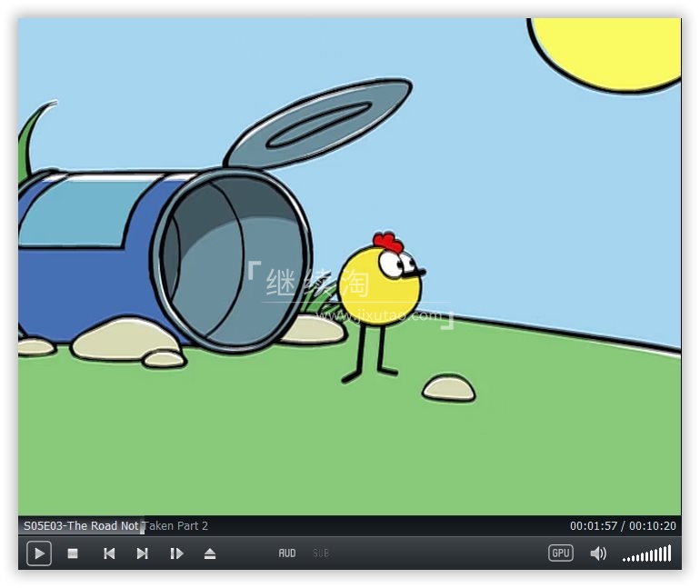
Task: Open a file using the eject icon
Action: click(x=210, y=553)
